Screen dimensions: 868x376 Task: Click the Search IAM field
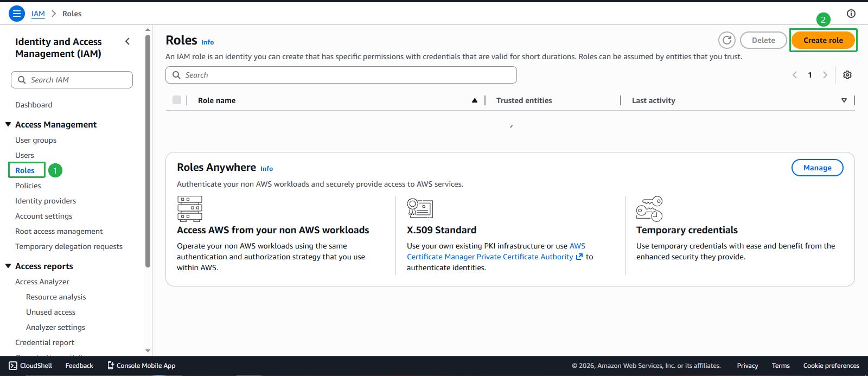tap(72, 80)
